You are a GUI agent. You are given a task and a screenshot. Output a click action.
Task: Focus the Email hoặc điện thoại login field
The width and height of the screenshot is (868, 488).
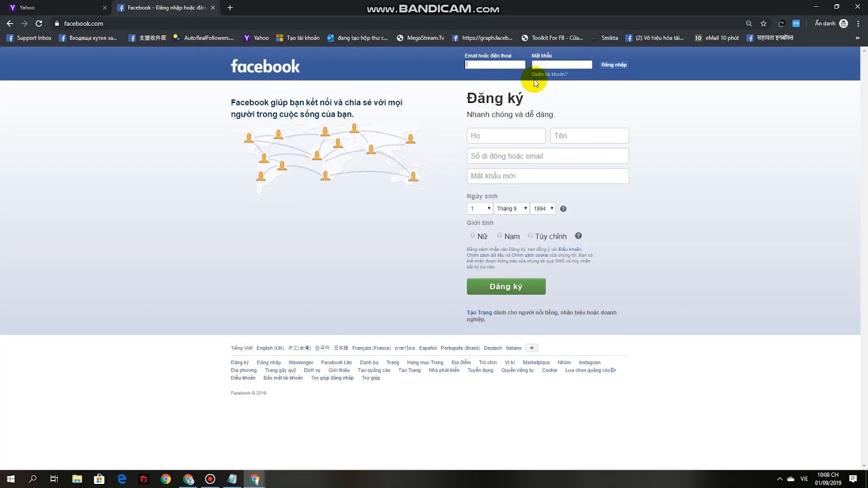(x=495, y=64)
